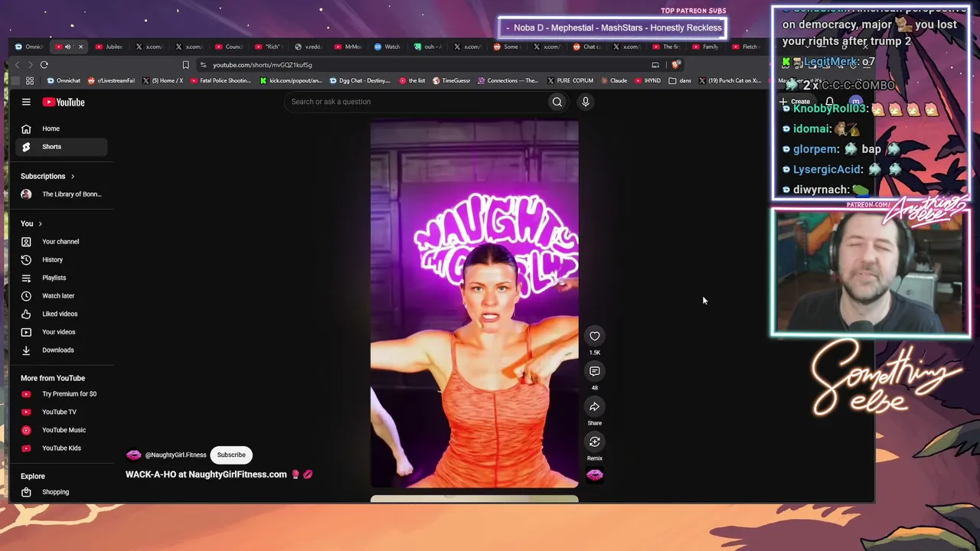Start voice search with the microphone
The image size is (980, 551).
586,102
